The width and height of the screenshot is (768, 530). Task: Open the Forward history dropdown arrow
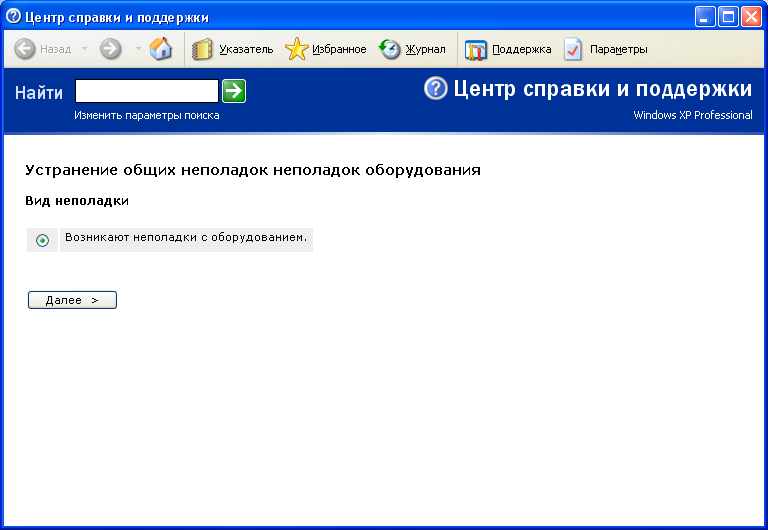(138, 48)
